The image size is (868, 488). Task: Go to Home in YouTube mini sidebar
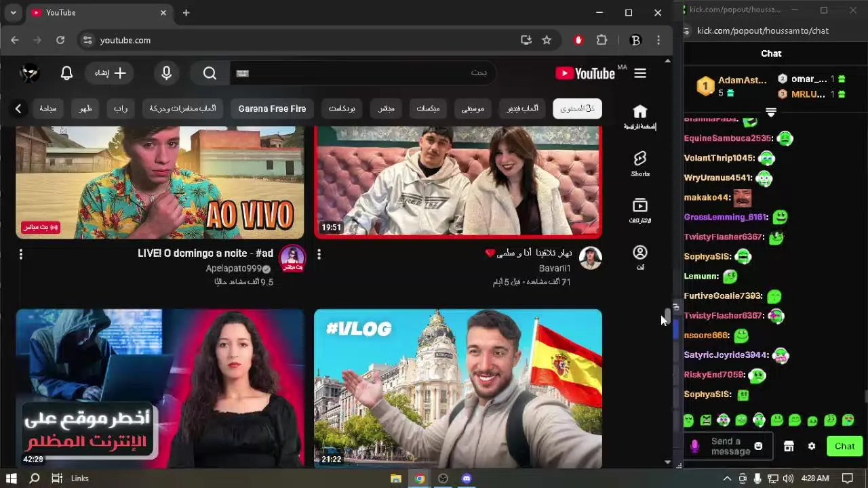[640, 117]
